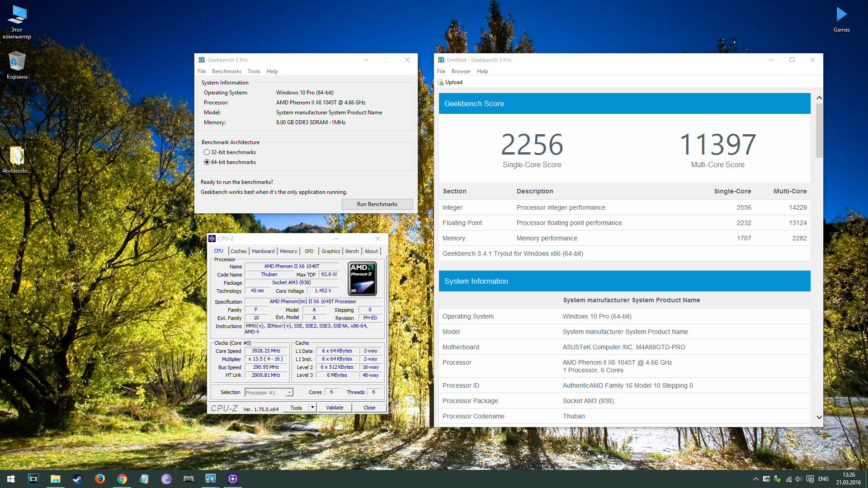Open Help menu in Untitled results window
The image size is (868, 488).
482,71
